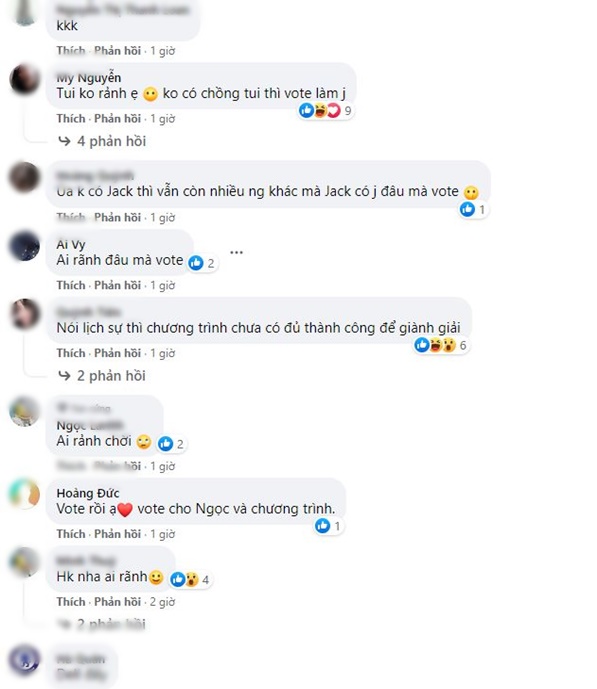Screen dimensions: 597x689
Task: Open reactions showing 6 on 'Nói lịch sự' comment
Action: click(441, 345)
